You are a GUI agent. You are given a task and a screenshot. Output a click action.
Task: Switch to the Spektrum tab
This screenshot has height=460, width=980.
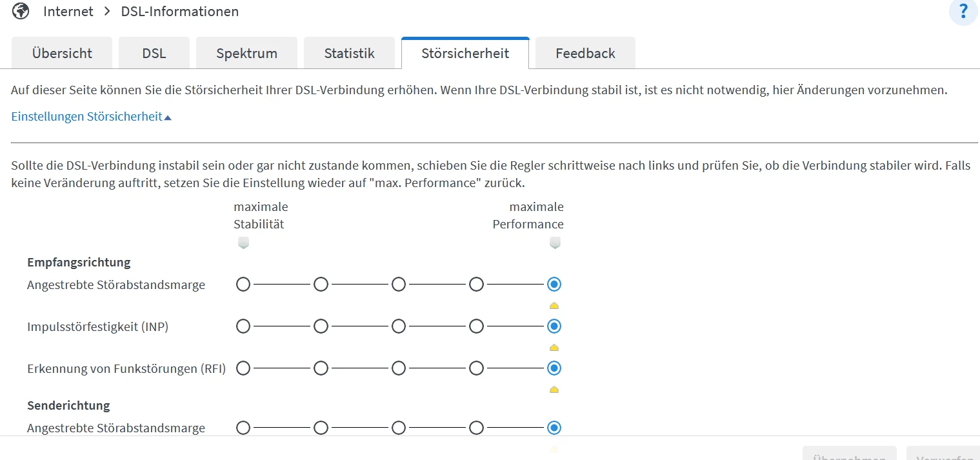(x=246, y=54)
